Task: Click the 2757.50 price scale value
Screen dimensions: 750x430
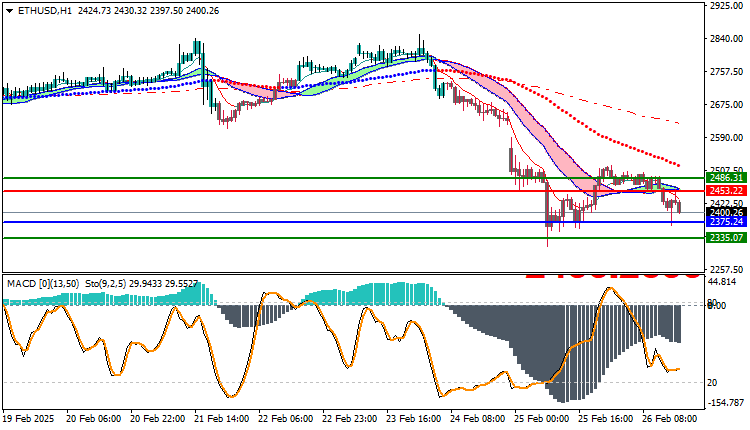Action: coord(727,72)
